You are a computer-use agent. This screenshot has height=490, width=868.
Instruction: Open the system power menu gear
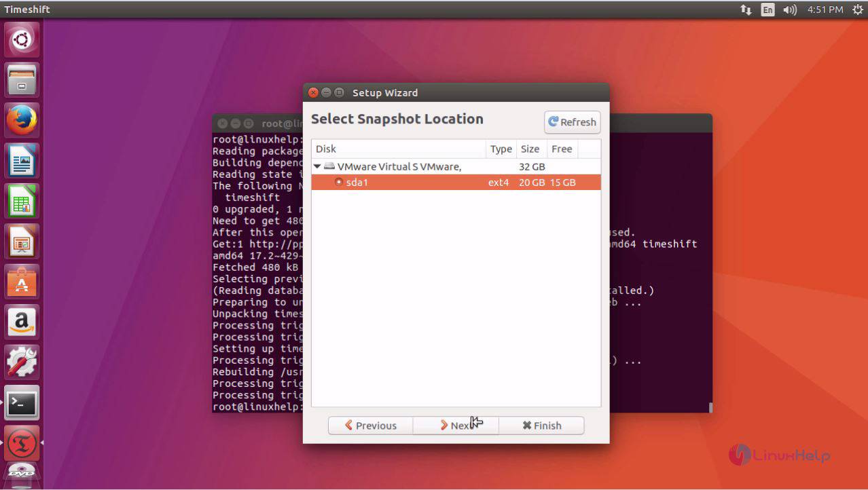point(857,10)
